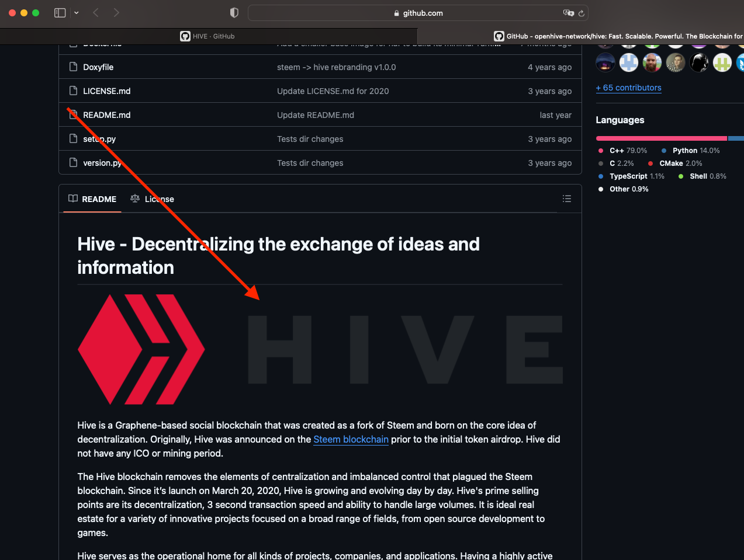Click the file icon beside LICENSE.md
The image size is (744, 560).
point(73,91)
